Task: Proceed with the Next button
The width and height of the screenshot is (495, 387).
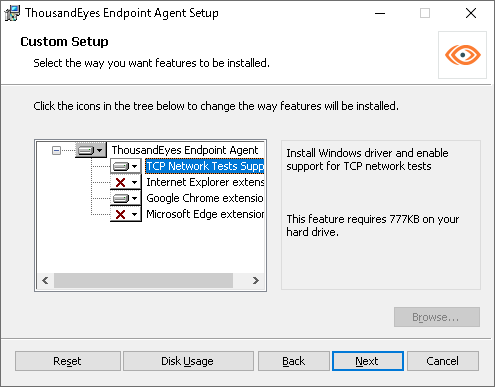Action: [x=368, y=361]
